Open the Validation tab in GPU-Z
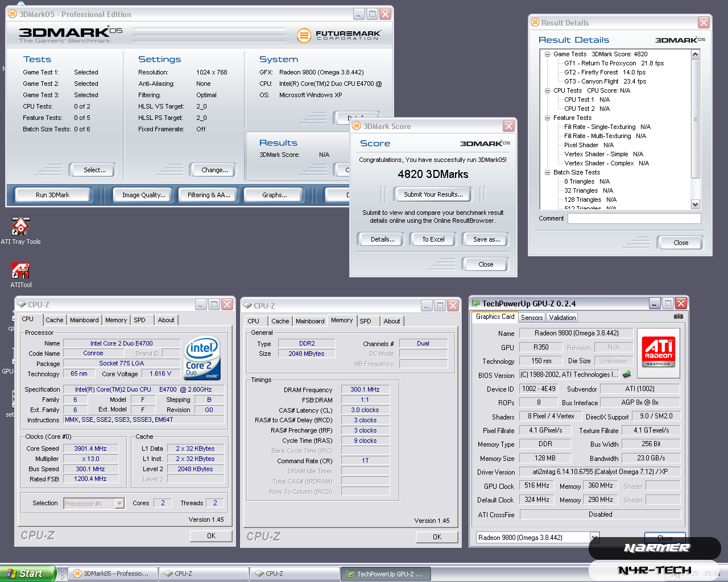 pos(562,318)
